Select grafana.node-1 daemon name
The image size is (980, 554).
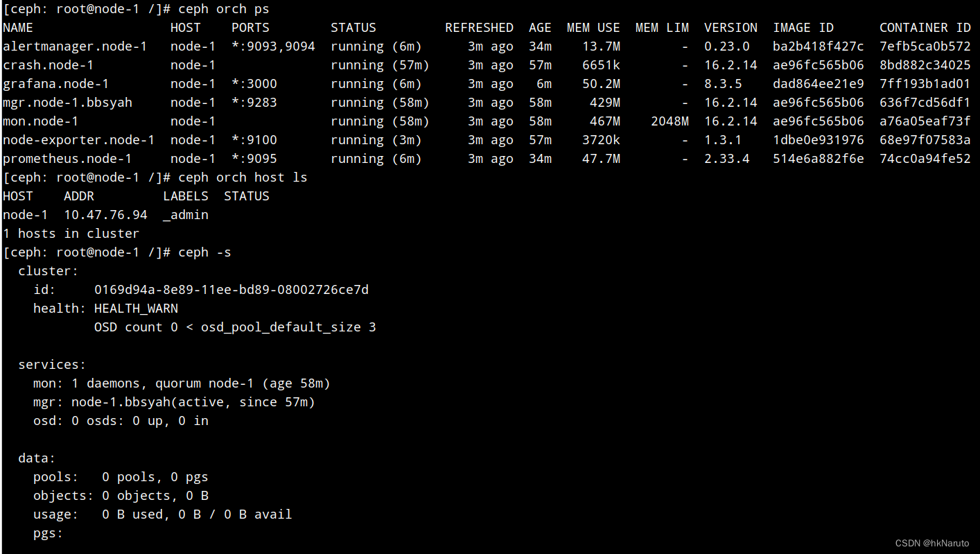tap(56, 84)
